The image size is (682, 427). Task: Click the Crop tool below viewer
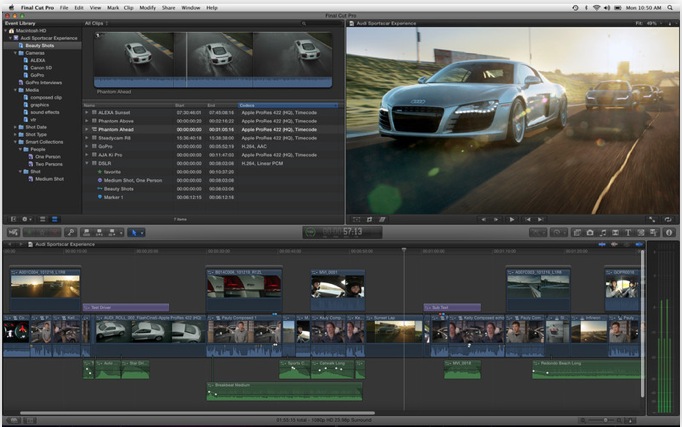click(369, 220)
